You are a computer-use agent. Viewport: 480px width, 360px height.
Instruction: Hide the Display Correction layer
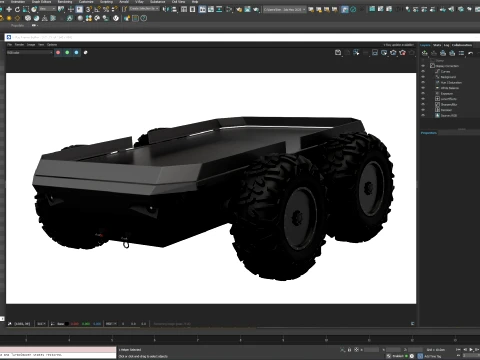423,66
